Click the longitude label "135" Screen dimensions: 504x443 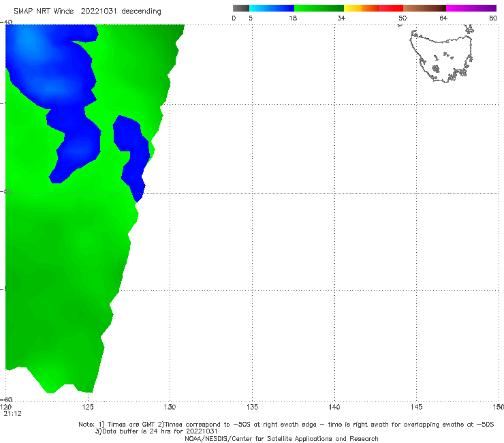pyautogui.click(x=252, y=407)
